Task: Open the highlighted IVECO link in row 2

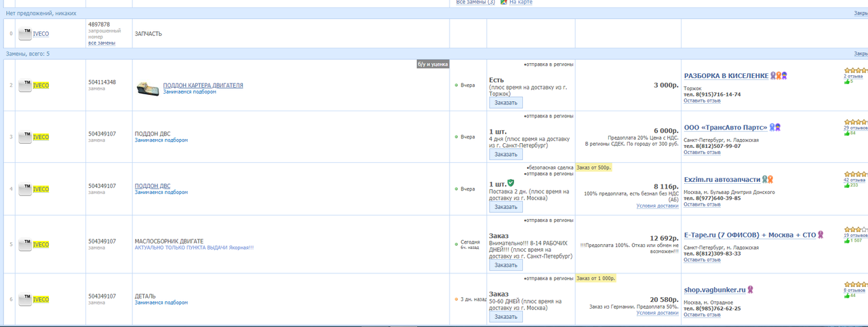Action: tap(41, 85)
